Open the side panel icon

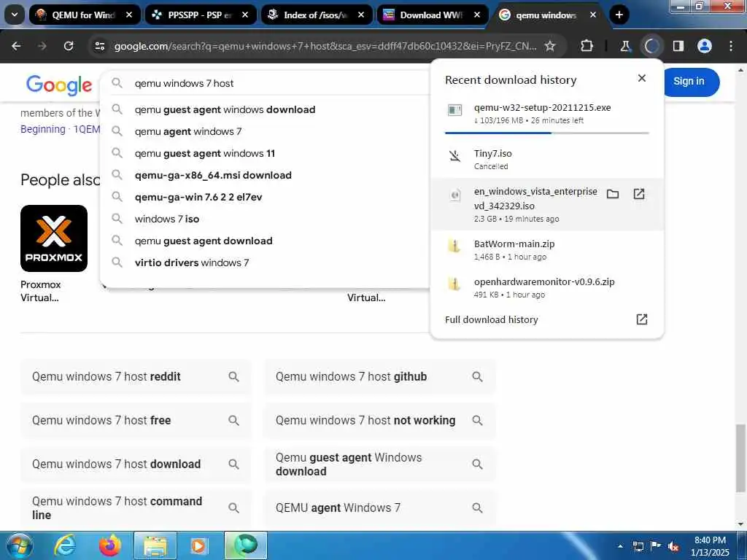point(678,46)
